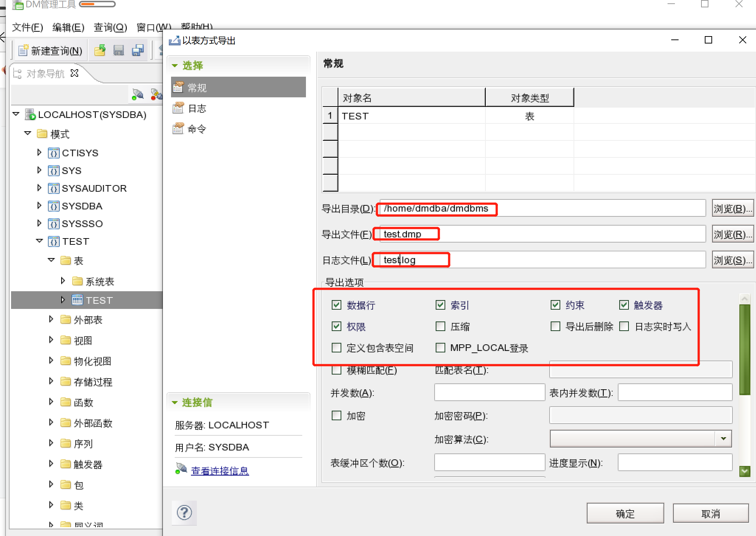Click the 并发数 input field

(489, 392)
